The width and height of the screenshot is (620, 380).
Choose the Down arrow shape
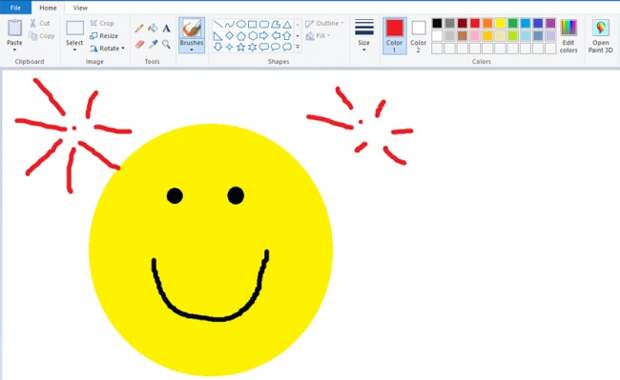click(218, 47)
